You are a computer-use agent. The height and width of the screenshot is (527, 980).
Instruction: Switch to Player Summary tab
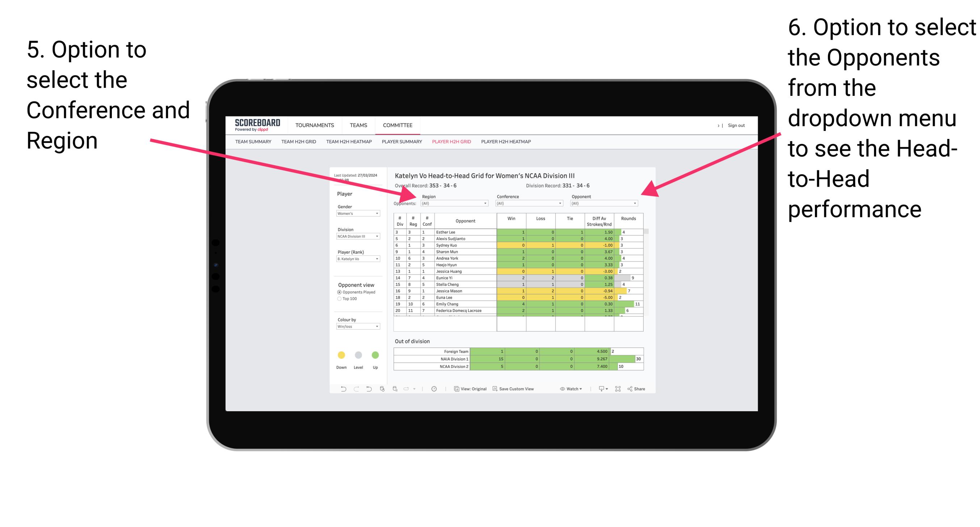[x=401, y=144]
